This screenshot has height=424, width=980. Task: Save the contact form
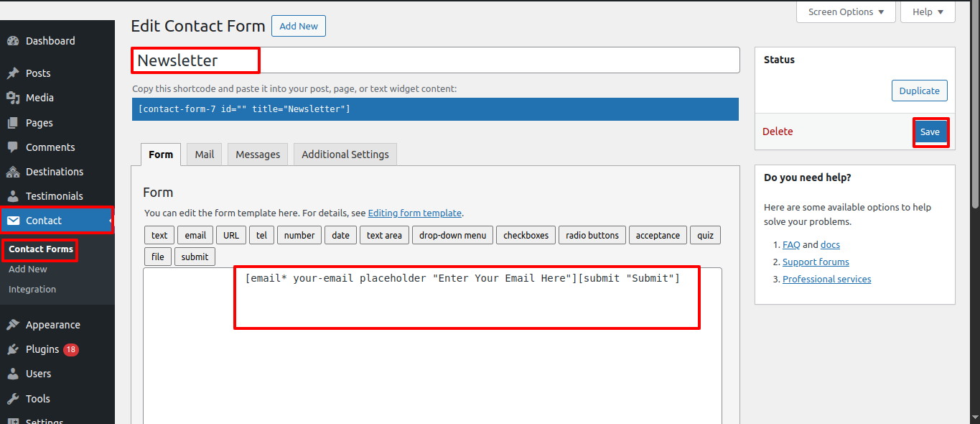(x=930, y=132)
